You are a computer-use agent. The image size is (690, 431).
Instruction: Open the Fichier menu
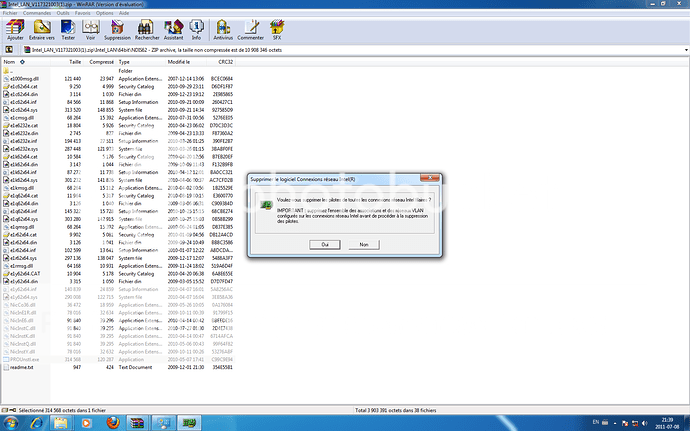10,12
